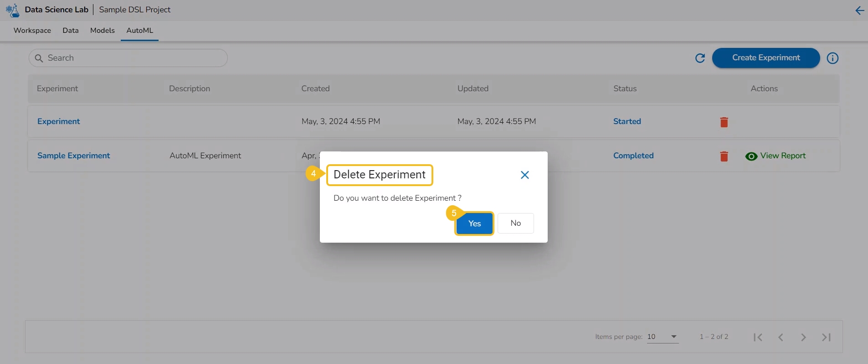Go to the previous page arrow
This screenshot has height=364, width=868.
point(781,337)
